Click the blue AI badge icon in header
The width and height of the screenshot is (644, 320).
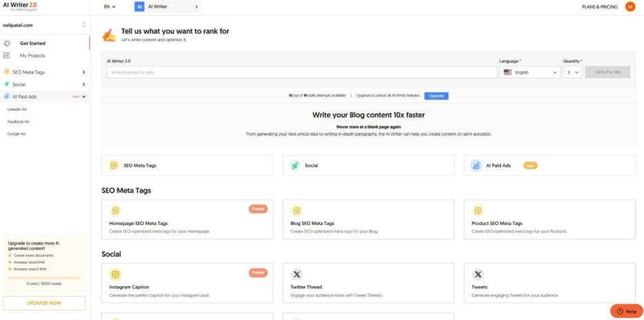coord(140,7)
